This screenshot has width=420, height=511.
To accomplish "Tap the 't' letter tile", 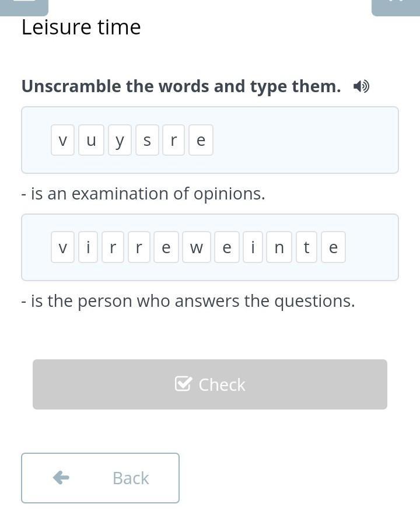I will click(306, 247).
